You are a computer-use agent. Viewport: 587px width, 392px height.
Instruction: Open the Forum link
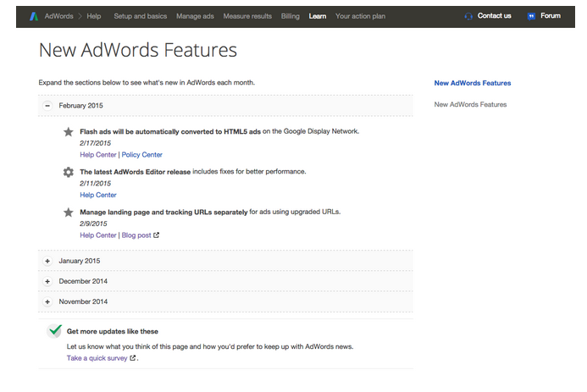(551, 16)
